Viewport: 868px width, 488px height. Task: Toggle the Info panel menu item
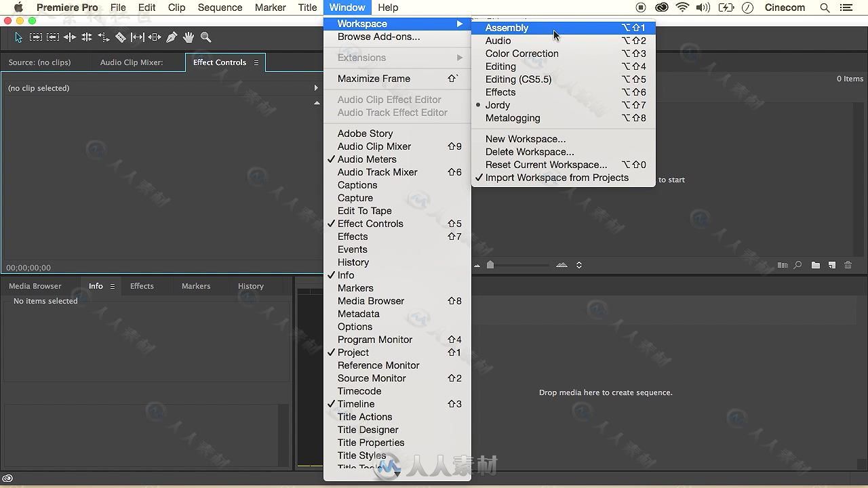[x=397, y=275]
